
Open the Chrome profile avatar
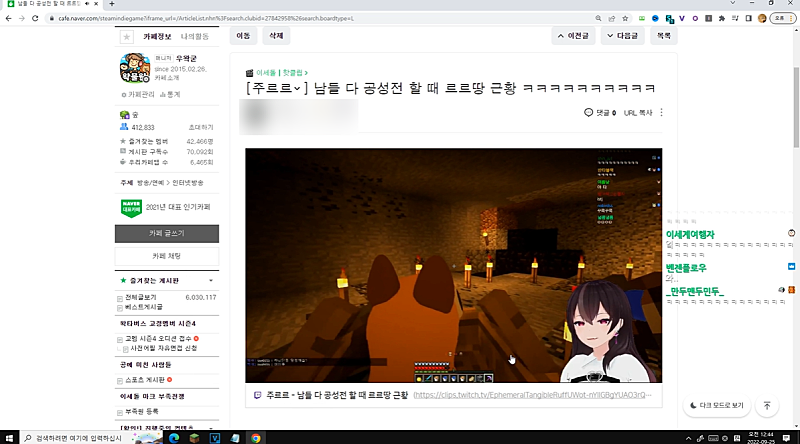click(762, 18)
